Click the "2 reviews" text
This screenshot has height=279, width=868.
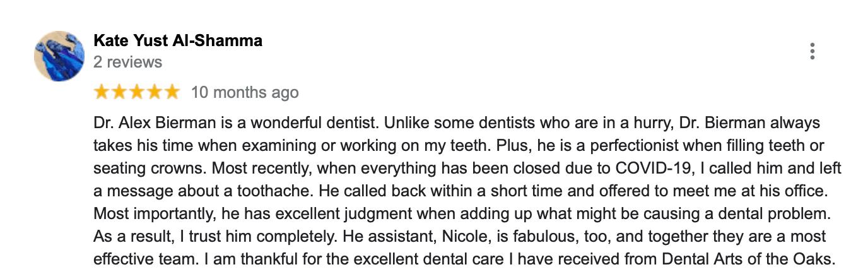(x=127, y=62)
